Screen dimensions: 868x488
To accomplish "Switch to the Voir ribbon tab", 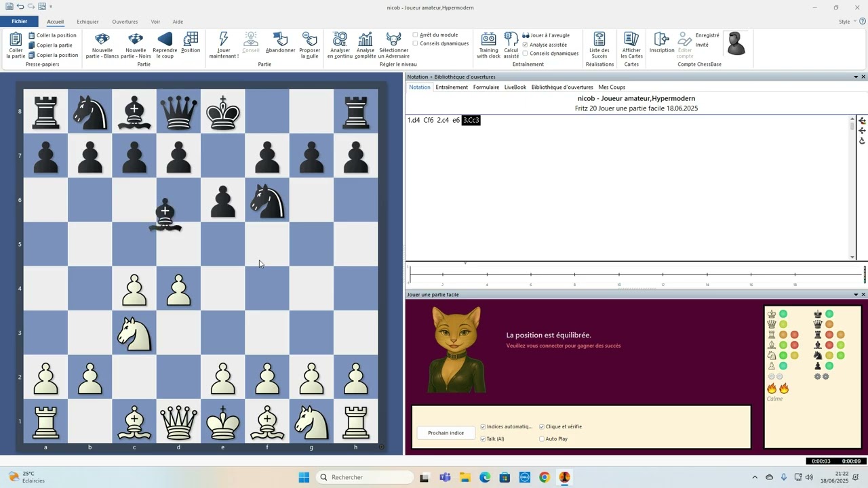I will pos(156,22).
